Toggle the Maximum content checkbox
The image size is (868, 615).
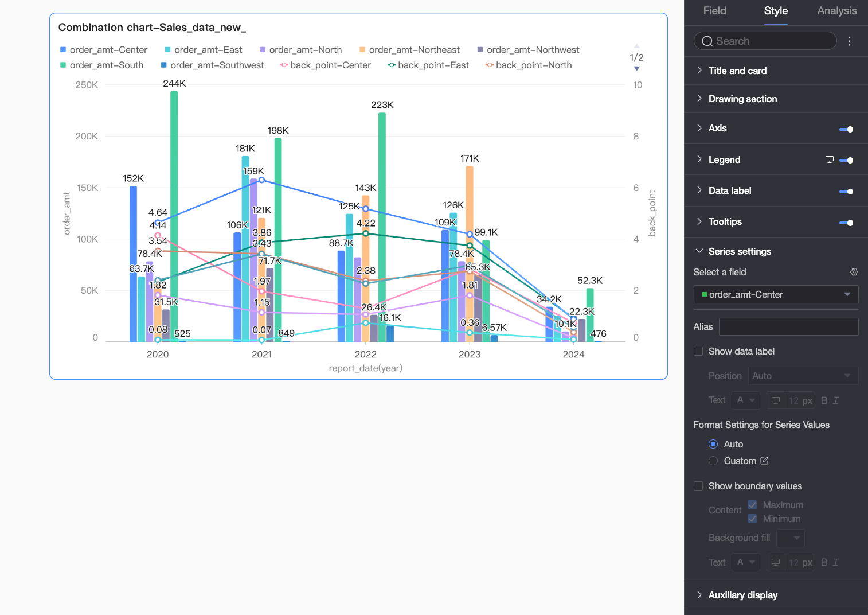752,505
